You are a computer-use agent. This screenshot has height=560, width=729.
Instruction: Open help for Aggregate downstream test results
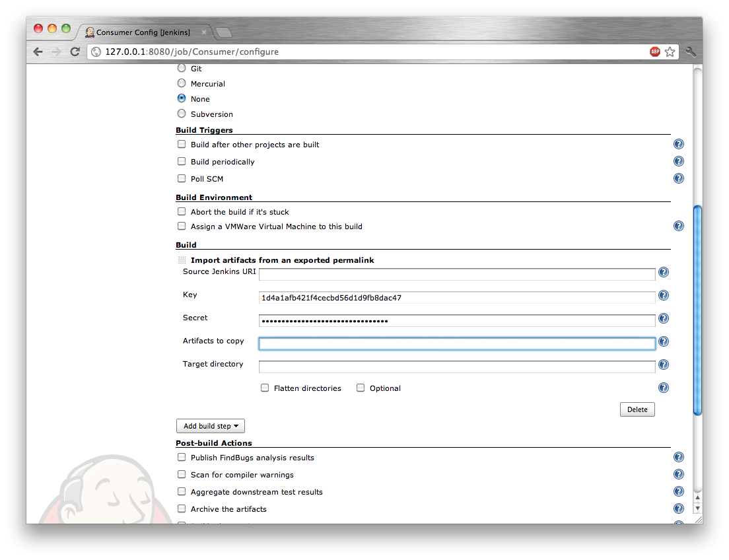pyautogui.click(x=679, y=491)
